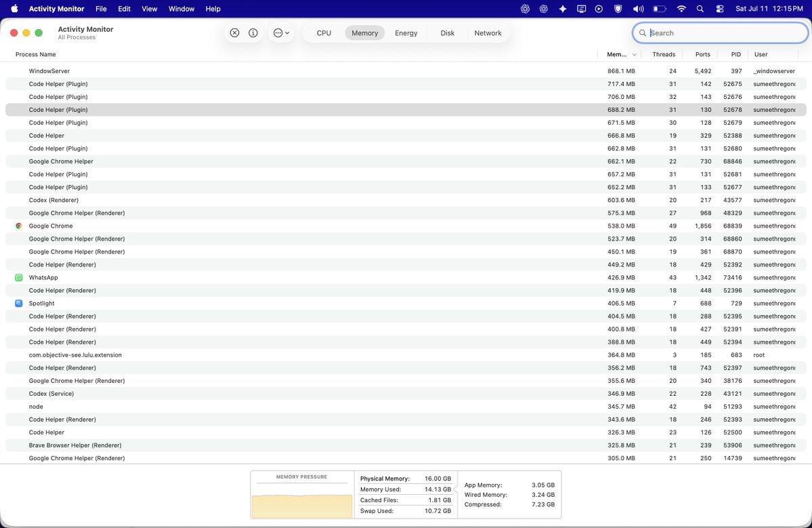Select the WindowServer process row
812x528 pixels.
tap(406, 71)
